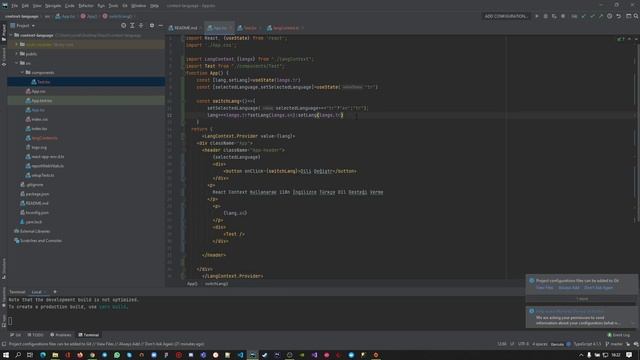The width and height of the screenshot is (640, 360).
Task: Open Project panel settings gear icon
Action: 152,25
